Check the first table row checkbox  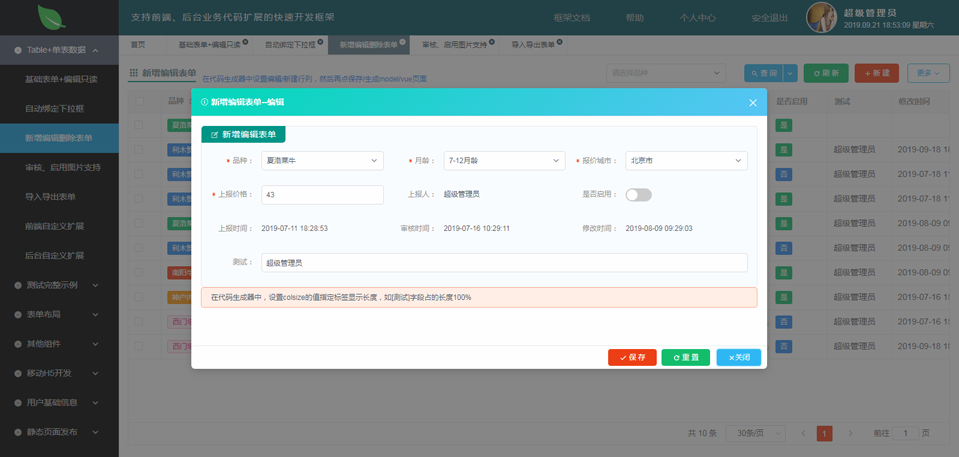(x=139, y=125)
